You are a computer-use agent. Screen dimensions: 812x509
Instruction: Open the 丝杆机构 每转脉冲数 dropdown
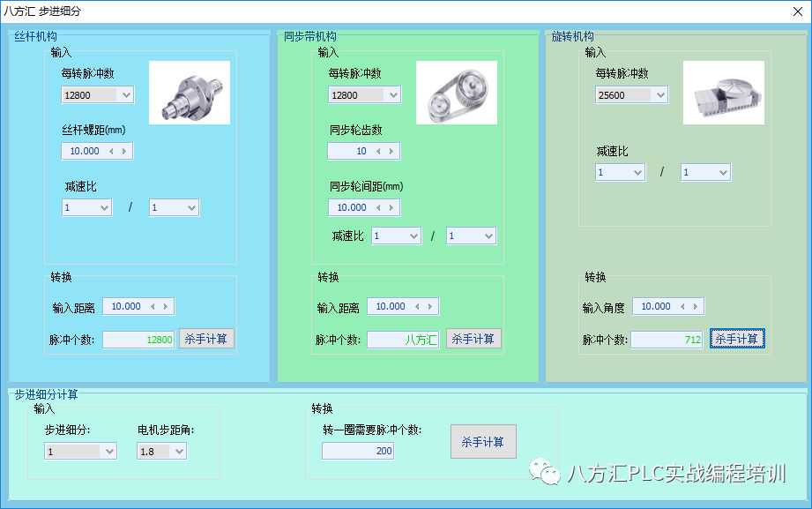pyautogui.click(x=125, y=95)
